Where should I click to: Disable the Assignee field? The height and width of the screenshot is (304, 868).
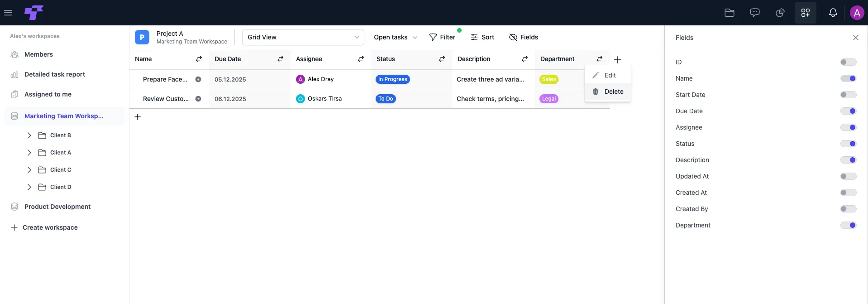(848, 127)
